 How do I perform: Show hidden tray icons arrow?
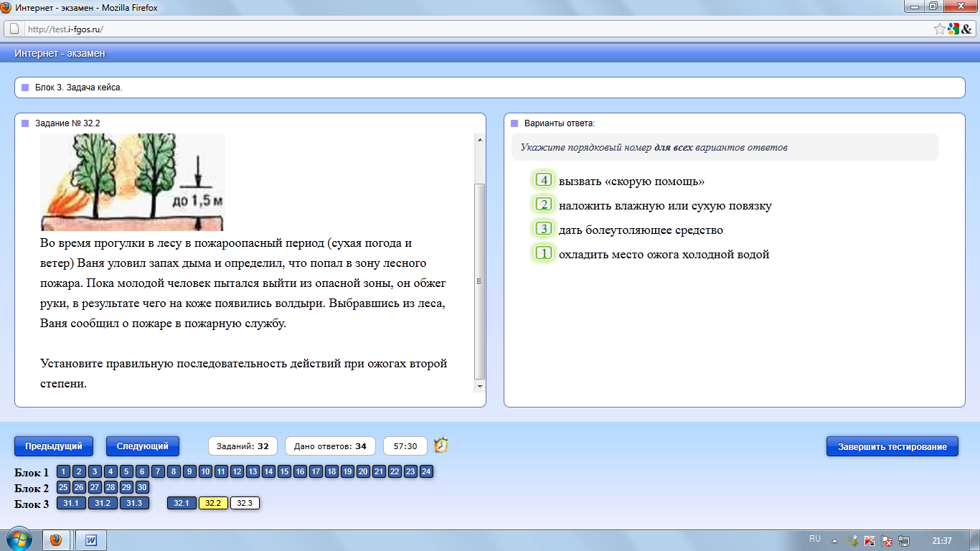point(834,540)
